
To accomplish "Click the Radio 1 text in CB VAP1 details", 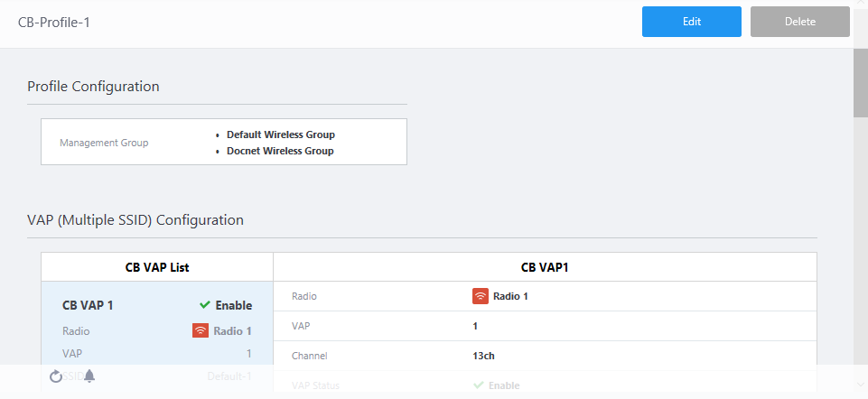I will pyautogui.click(x=510, y=296).
